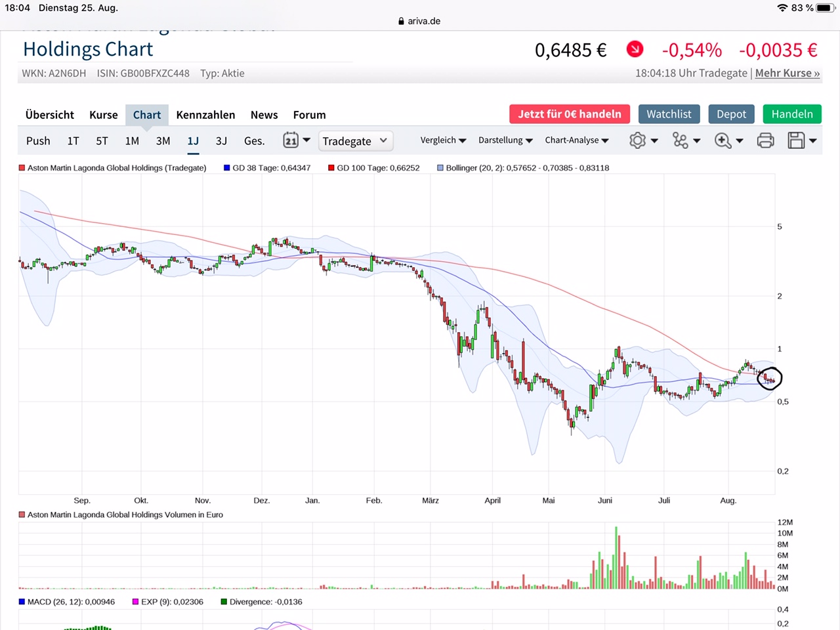Add stock to Watchlist

point(669,114)
